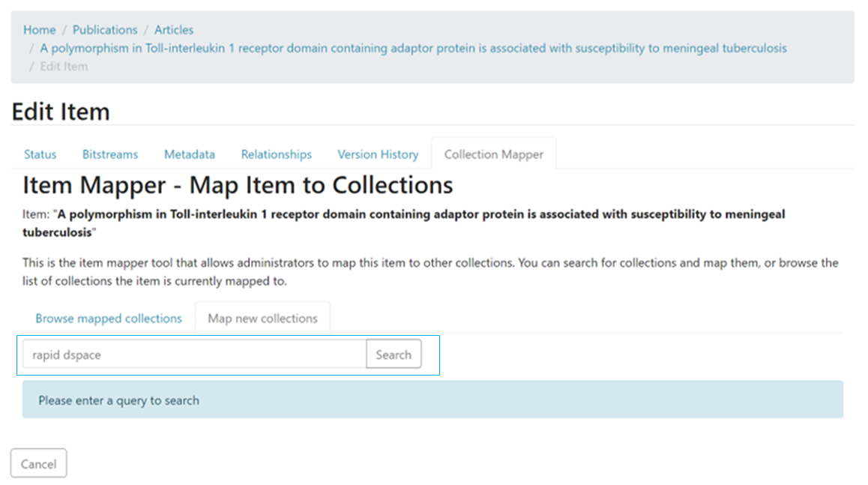View the Version History tab
This screenshot has height=485, width=868.
[378, 154]
